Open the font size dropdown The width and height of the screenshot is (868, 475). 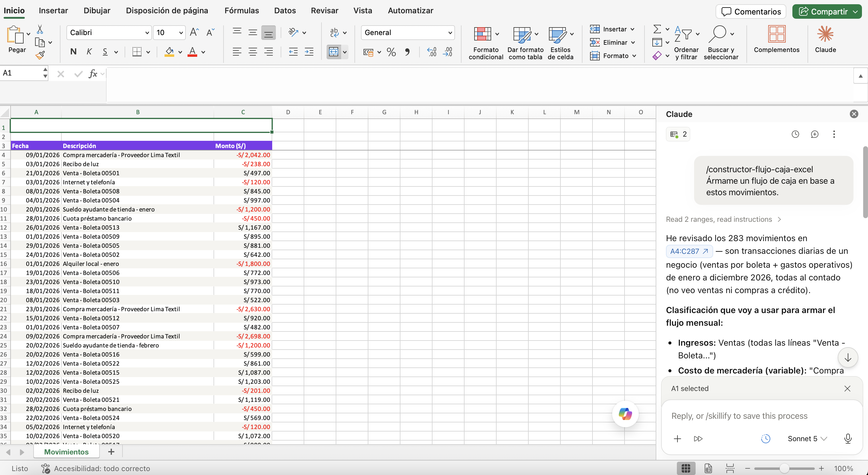pos(181,33)
